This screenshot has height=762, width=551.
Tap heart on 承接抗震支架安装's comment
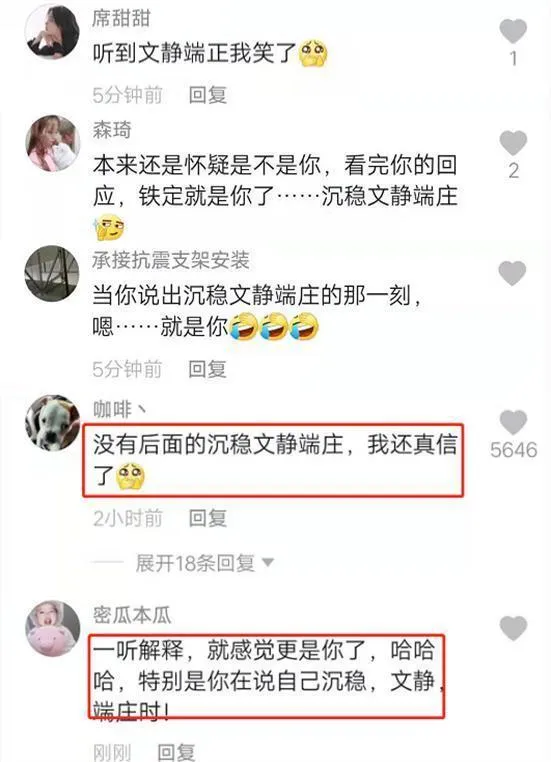coord(513,273)
